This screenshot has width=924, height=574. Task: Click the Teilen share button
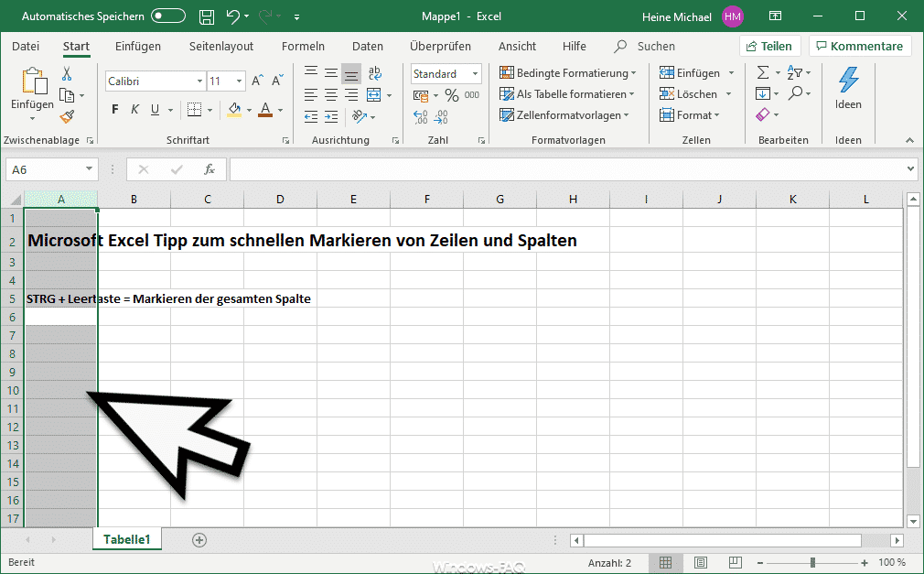point(769,46)
